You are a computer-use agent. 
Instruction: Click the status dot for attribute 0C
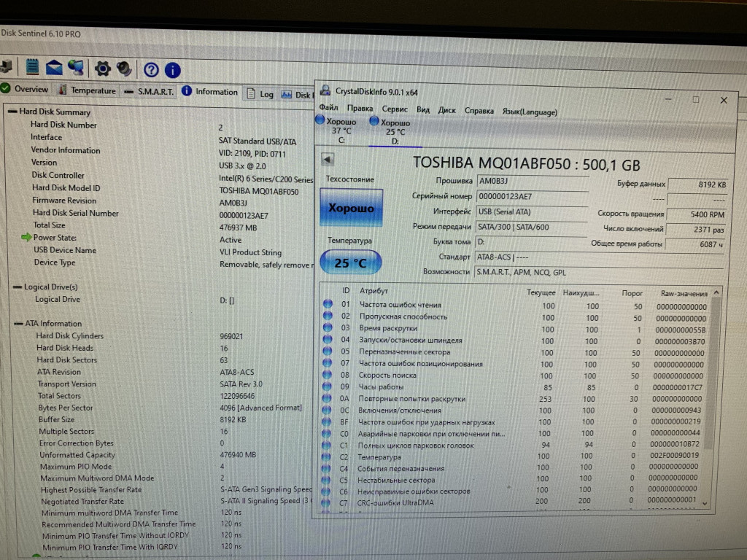click(x=326, y=410)
